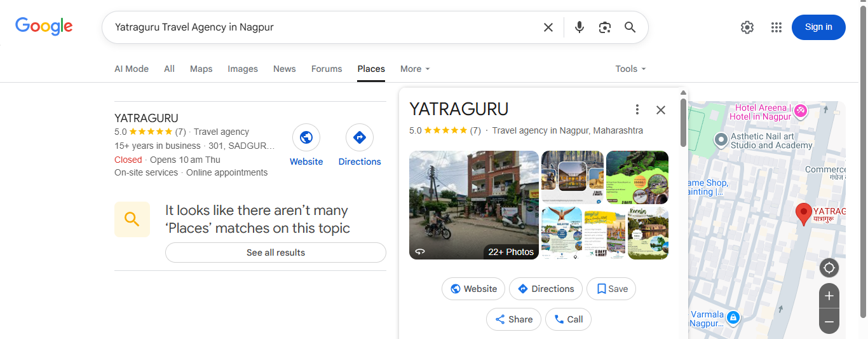Open the top-middle tour package photo

pos(572,177)
